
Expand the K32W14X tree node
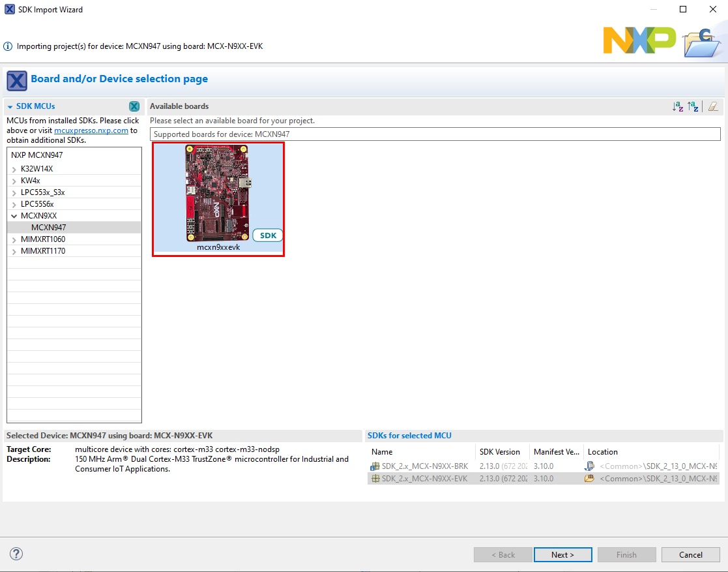[14, 169]
